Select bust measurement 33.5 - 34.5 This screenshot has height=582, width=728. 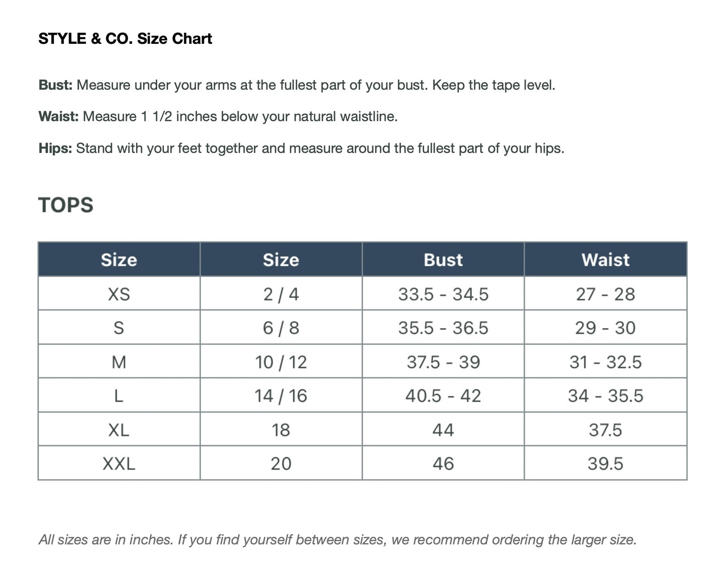[443, 294]
